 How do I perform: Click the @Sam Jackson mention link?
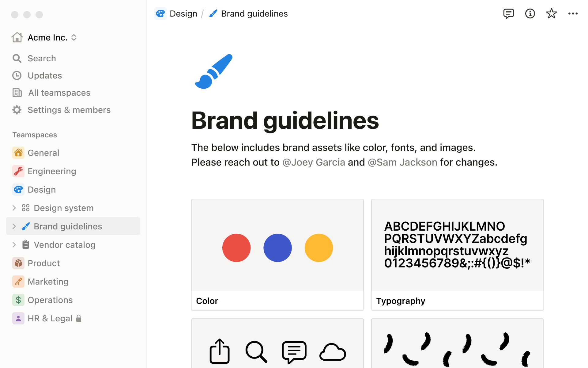coord(402,162)
